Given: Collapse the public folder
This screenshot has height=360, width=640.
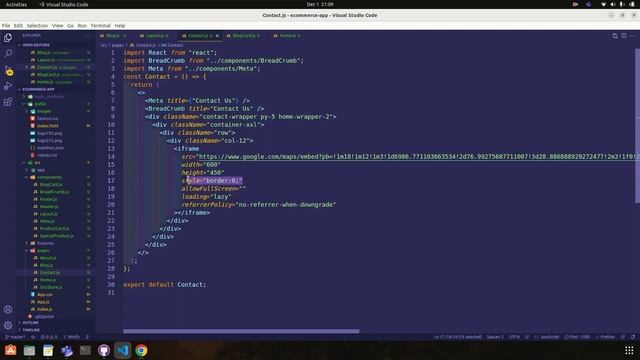Looking at the screenshot, I should (40, 104).
